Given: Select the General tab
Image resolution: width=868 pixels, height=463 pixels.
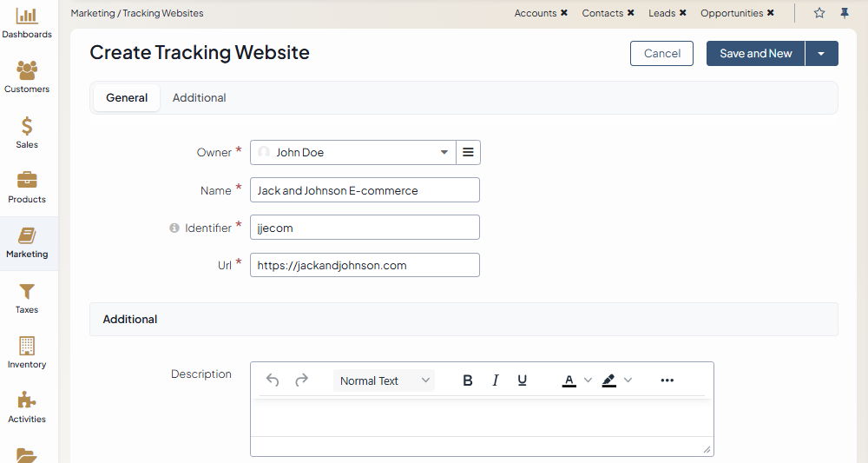Looking at the screenshot, I should pyautogui.click(x=127, y=98).
